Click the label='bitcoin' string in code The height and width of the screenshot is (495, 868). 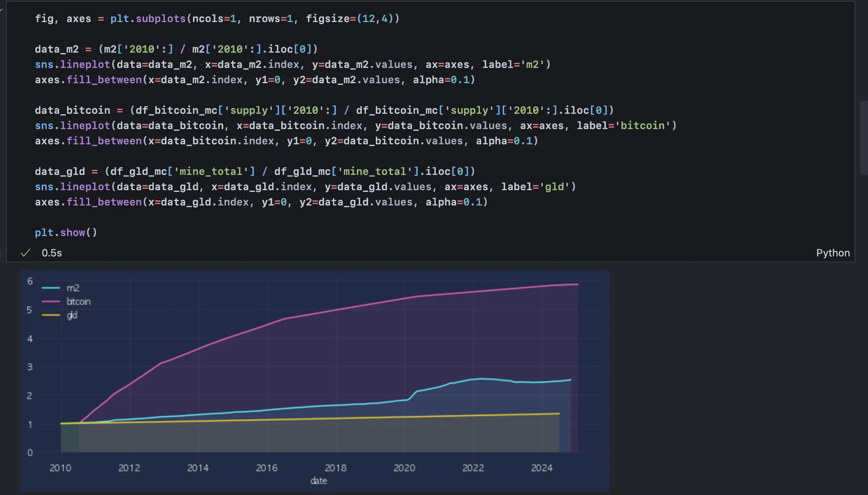(643, 126)
